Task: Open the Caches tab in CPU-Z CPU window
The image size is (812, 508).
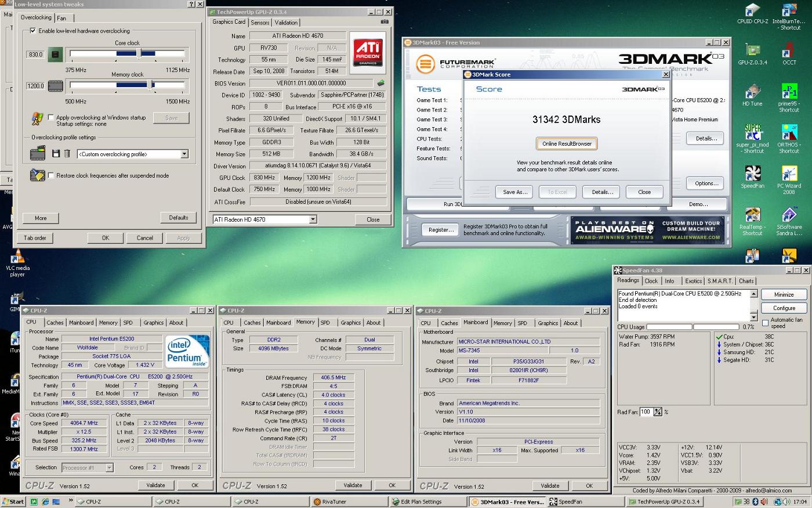Action: pyautogui.click(x=55, y=323)
